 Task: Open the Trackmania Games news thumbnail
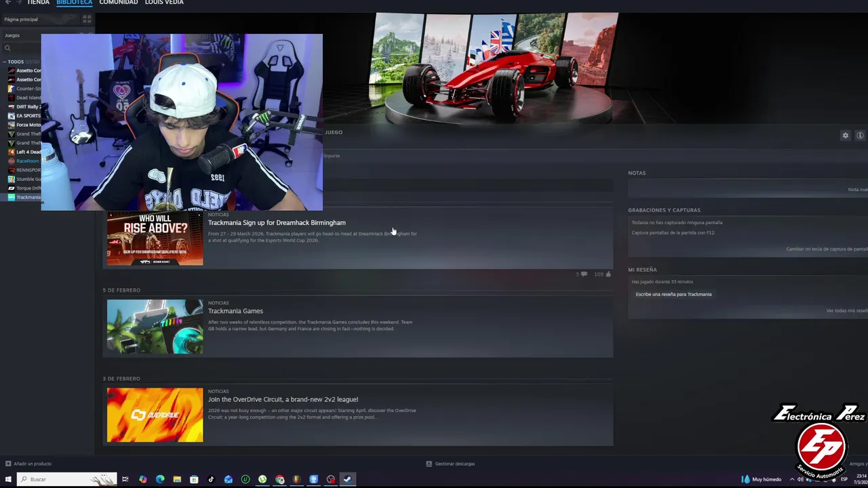point(155,327)
